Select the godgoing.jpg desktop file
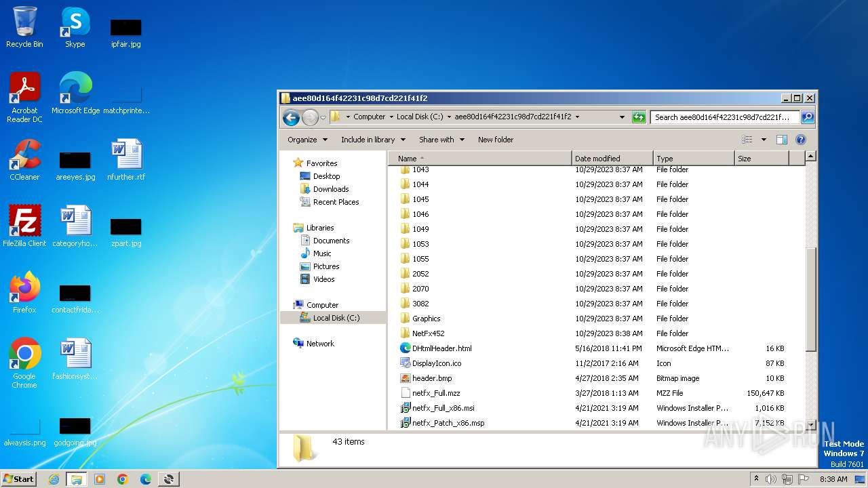The width and height of the screenshot is (868, 488). (75, 431)
